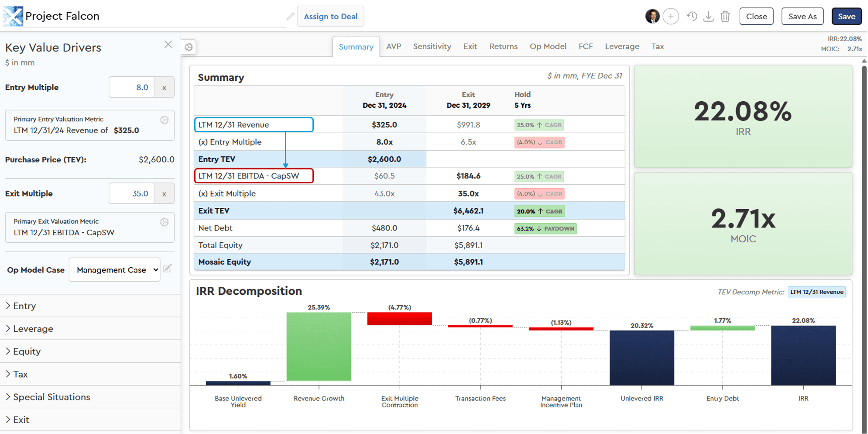Open the user avatar profile icon

click(653, 16)
